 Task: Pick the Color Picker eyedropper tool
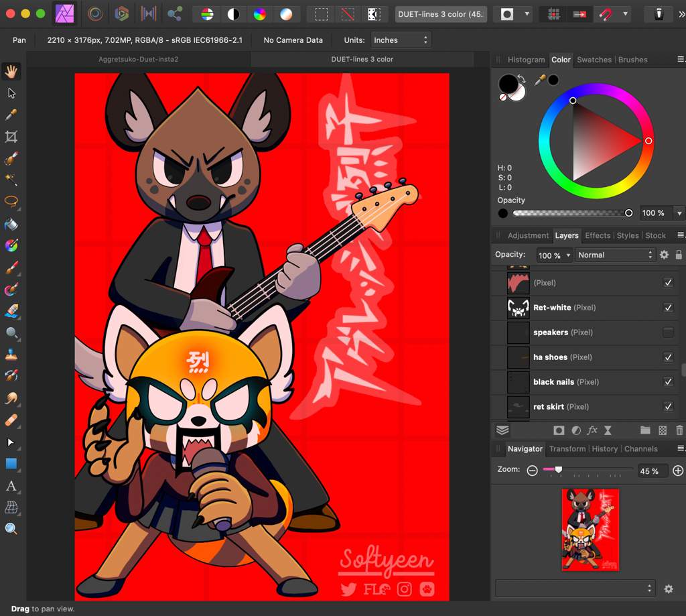(x=11, y=115)
